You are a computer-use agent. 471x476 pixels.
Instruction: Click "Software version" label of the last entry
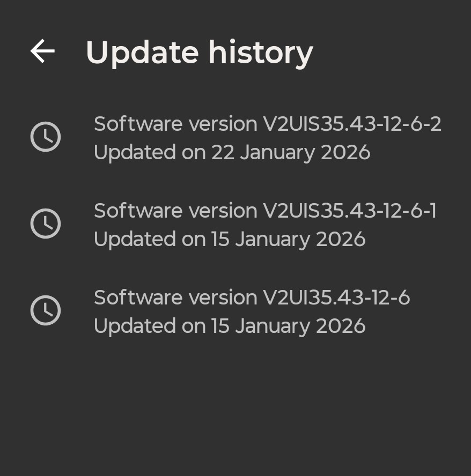[x=175, y=298]
